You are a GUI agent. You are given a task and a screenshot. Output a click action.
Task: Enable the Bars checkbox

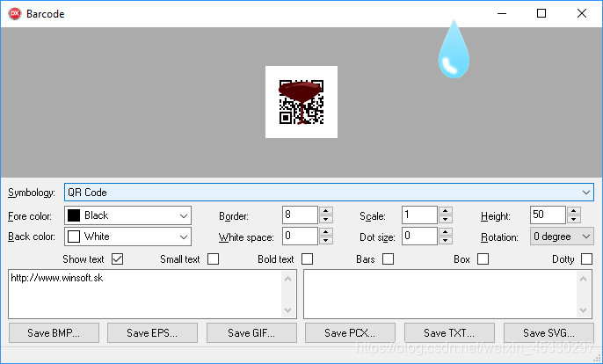pyautogui.click(x=388, y=259)
